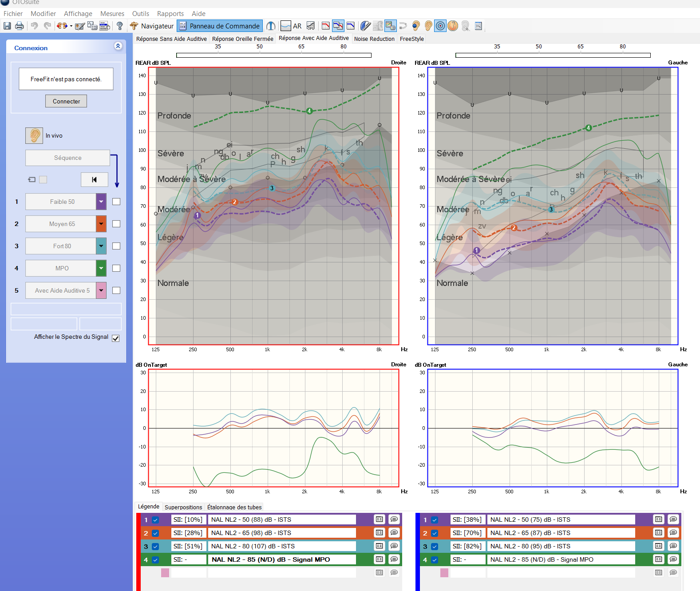
Task: Switch to the Noise Reduction tab
Action: [374, 39]
